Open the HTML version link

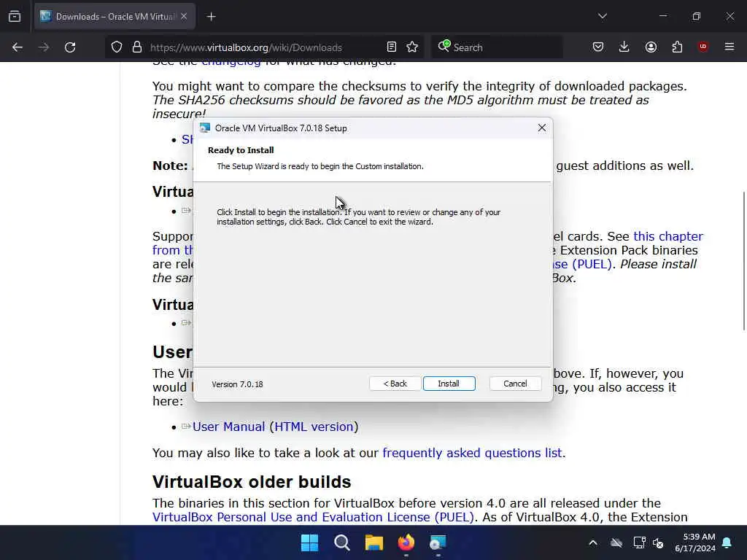(314, 427)
